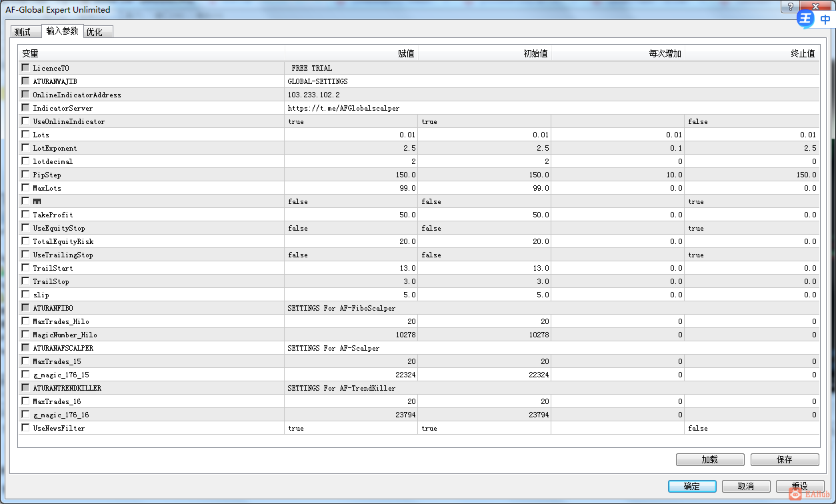
Task: Click the SETTINGS For AF-FiboScalper text
Action: click(x=341, y=308)
